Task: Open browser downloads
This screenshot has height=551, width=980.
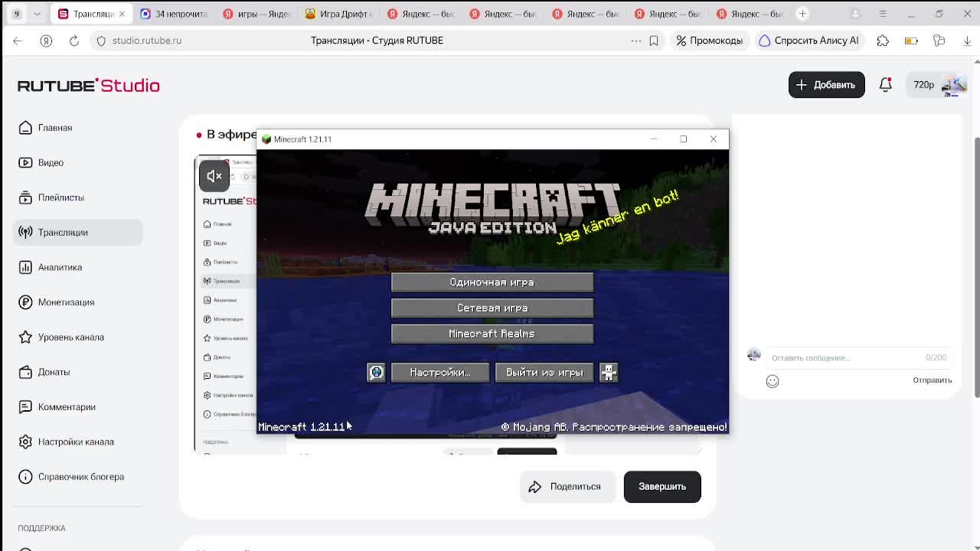Action: pyautogui.click(x=967, y=41)
